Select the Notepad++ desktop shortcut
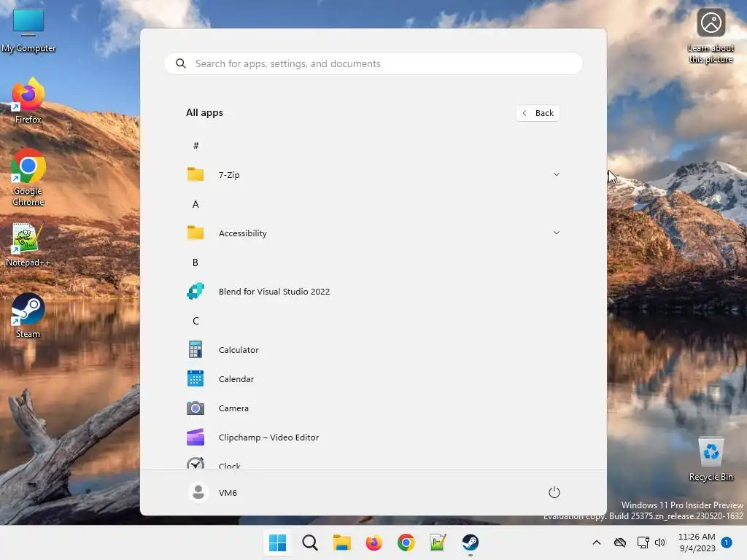The width and height of the screenshot is (747, 560). pyautogui.click(x=28, y=245)
